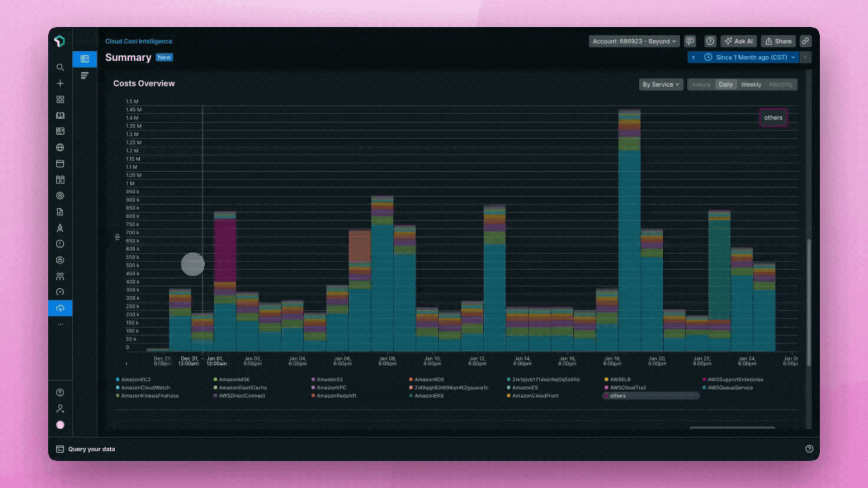
Task: Open the Since 1 Month ago time picker
Action: tap(751, 57)
